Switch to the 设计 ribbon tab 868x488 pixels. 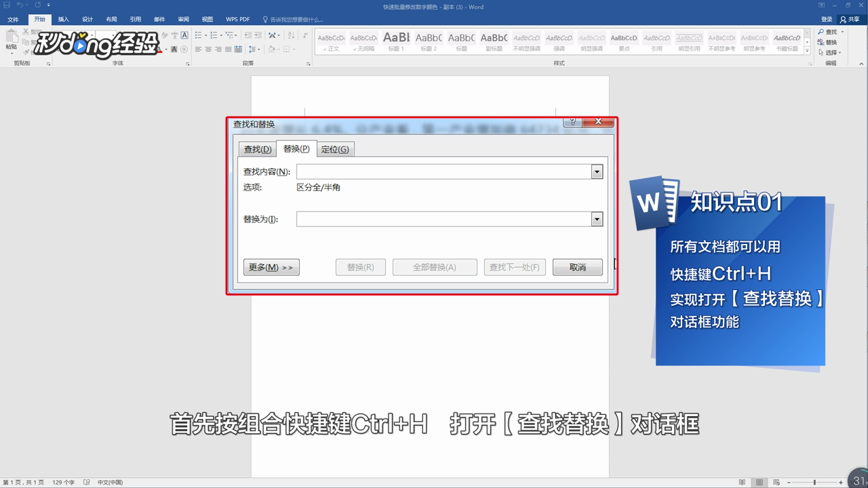[87, 20]
